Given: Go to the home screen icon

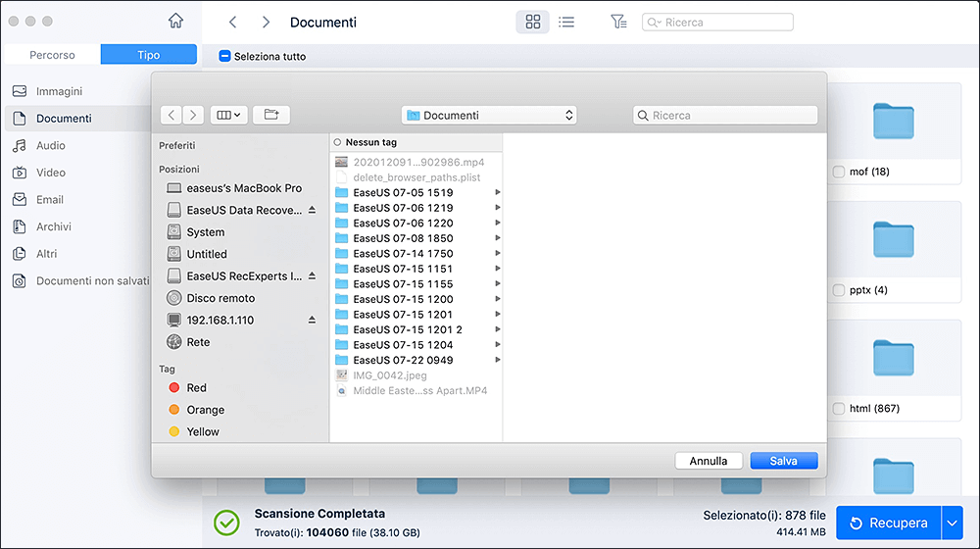Looking at the screenshot, I should click(x=175, y=22).
